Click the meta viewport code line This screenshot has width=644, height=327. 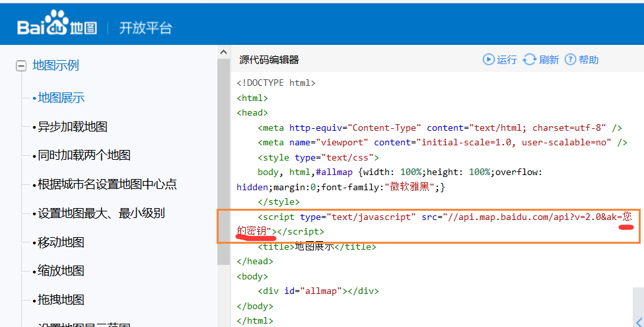click(443, 143)
